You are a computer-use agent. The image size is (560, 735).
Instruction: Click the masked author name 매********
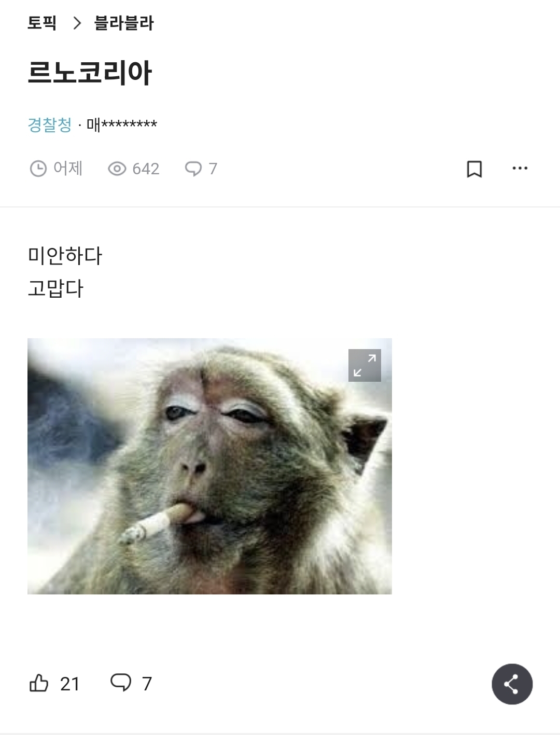point(122,124)
